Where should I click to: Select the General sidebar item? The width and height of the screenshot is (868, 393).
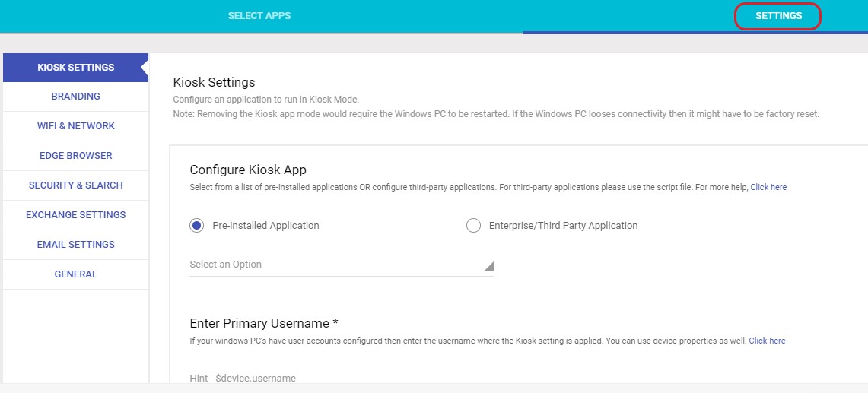pos(76,274)
